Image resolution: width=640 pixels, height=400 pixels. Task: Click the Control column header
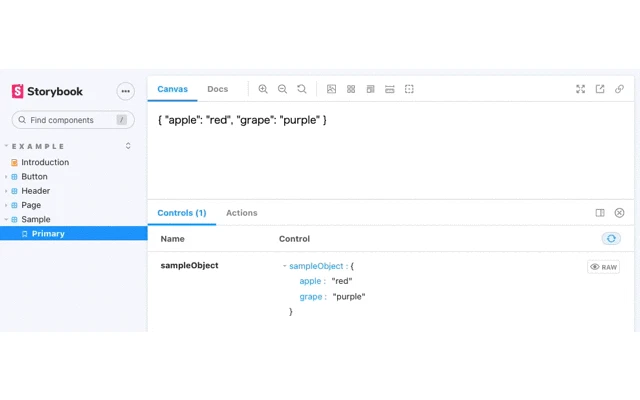(x=294, y=239)
